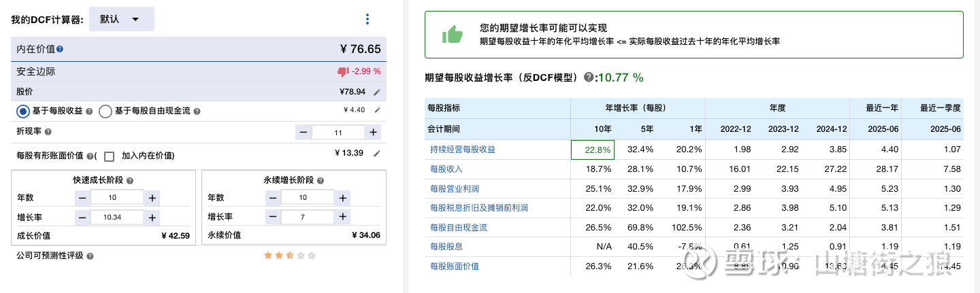This screenshot has height=293, width=980.
Task: Click the help icon beside 内在价值
Action: 60,50
